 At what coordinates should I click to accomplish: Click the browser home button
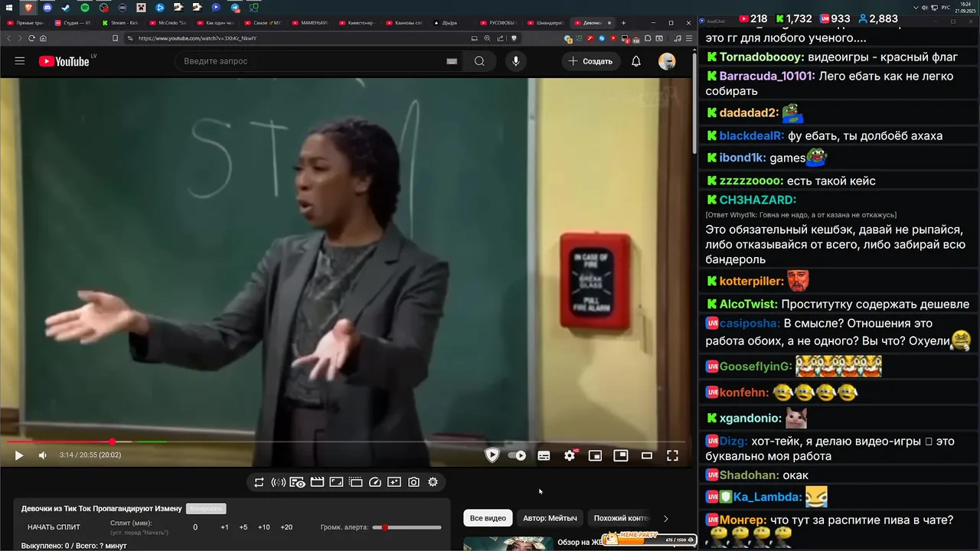click(x=43, y=38)
